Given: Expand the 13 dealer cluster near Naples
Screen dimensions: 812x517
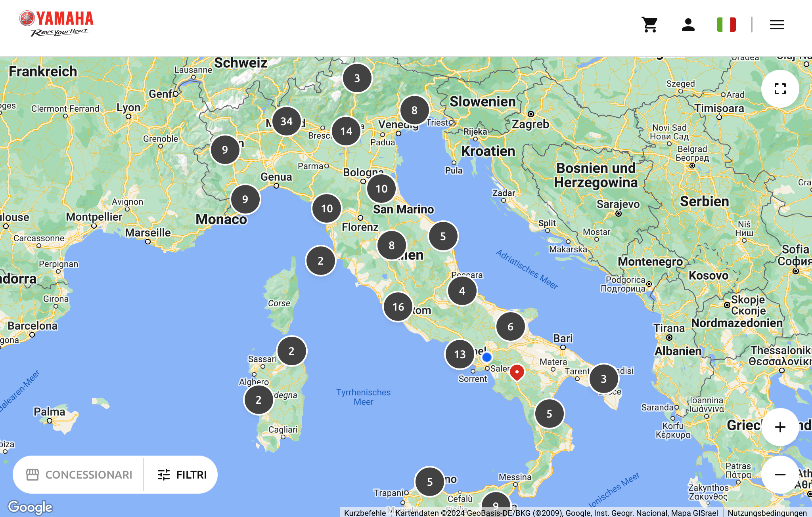Looking at the screenshot, I should click(460, 354).
